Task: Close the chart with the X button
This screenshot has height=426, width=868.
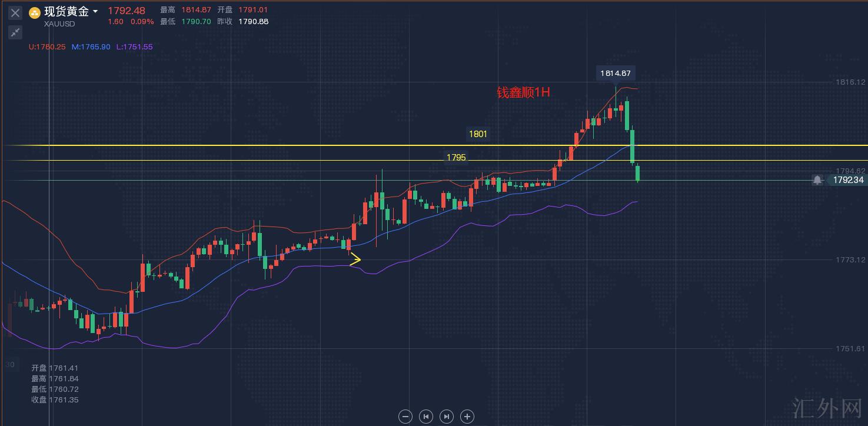Action: [15, 13]
